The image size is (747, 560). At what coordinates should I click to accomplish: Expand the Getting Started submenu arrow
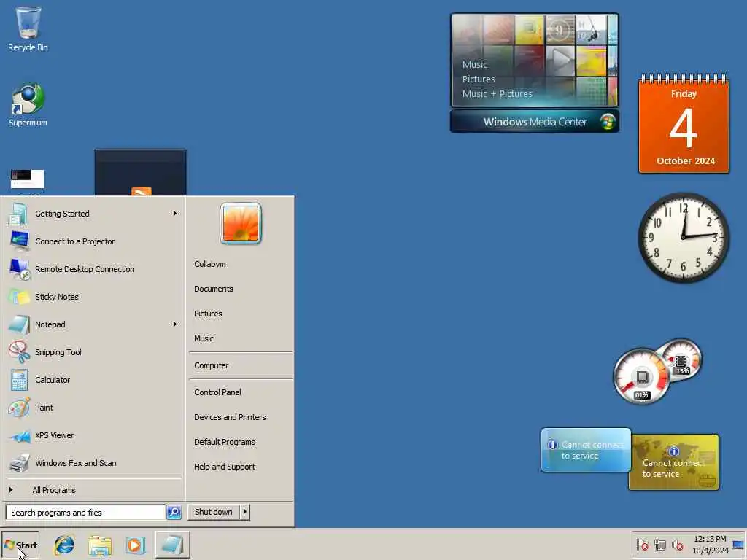click(x=175, y=214)
